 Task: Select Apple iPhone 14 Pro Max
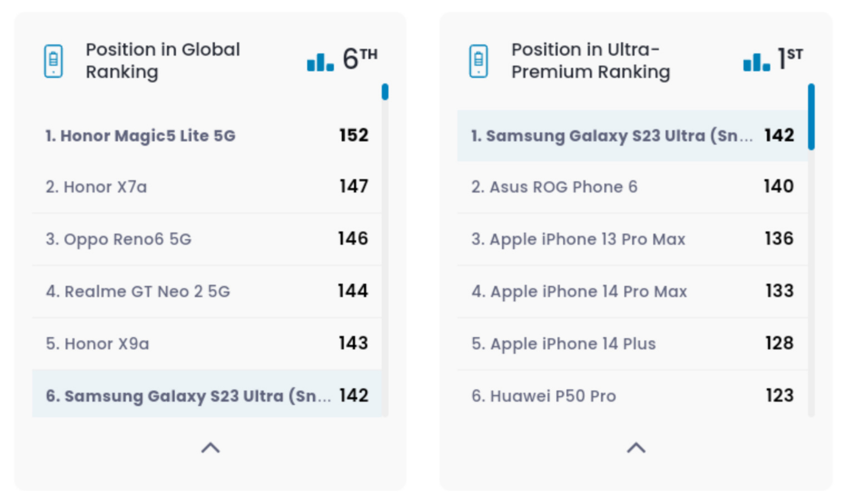point(579,292)
